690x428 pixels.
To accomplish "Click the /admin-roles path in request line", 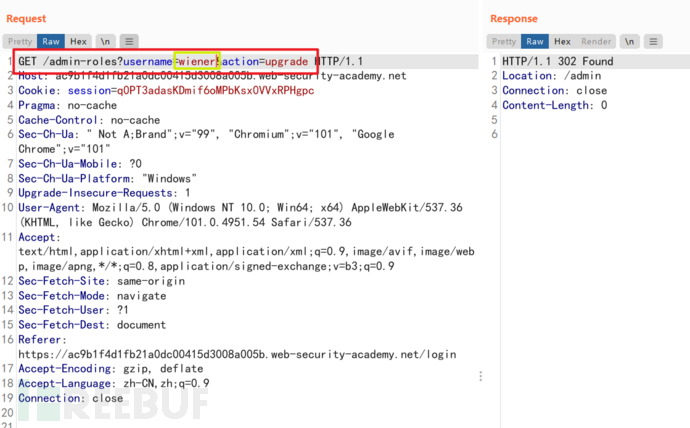I will 80,61.
